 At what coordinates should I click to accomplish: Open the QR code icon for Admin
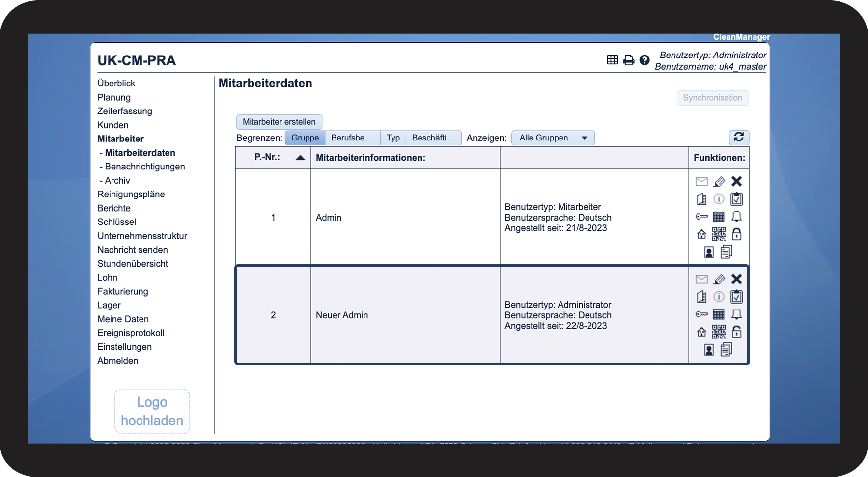pyautogui.click(x=719, y=234)
